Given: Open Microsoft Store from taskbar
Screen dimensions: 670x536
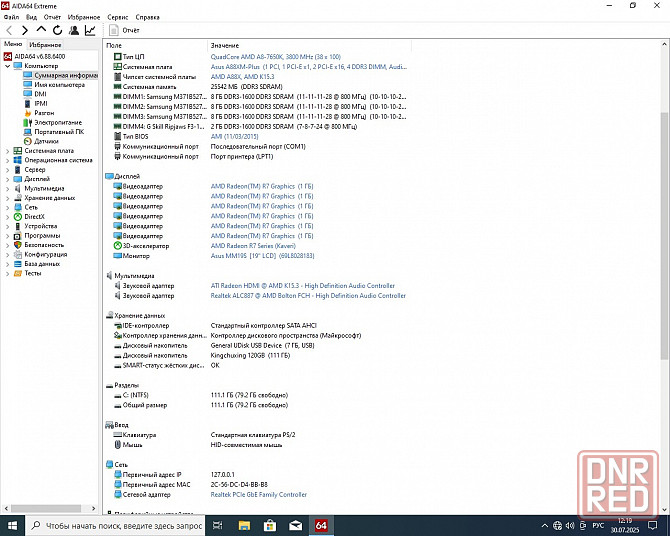Looking at the screenshot, I should pos(270,526).
